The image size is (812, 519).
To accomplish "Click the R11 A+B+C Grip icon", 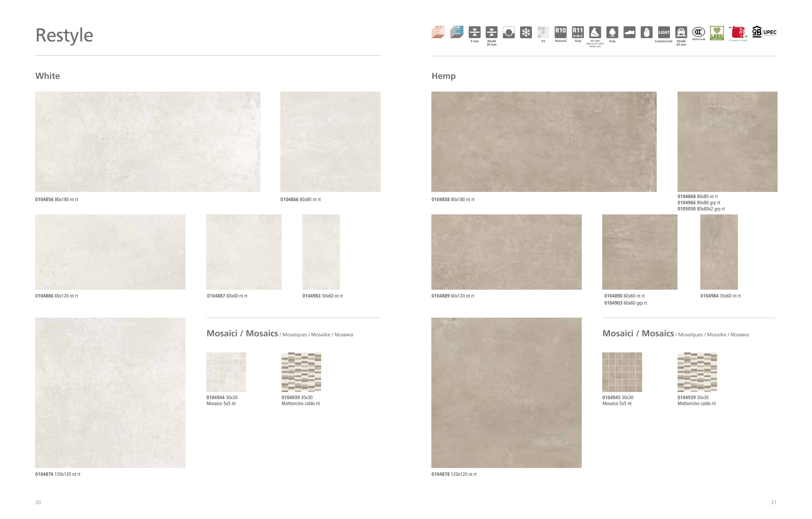I will (577, 32).
